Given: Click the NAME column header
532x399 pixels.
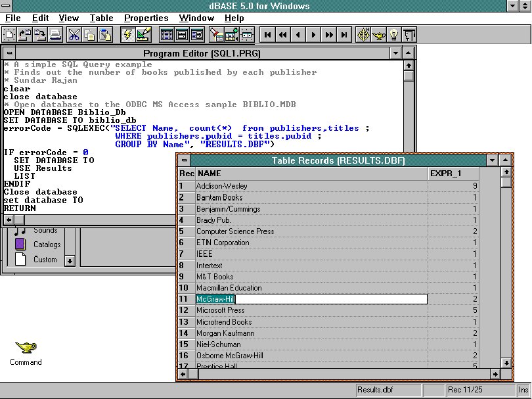Looking at the screenshot, I should pyautogui.click(x=311, y=174).
